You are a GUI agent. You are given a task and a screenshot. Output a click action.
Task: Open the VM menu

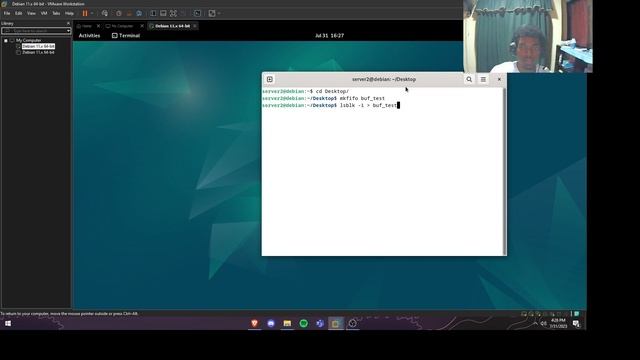44,13
